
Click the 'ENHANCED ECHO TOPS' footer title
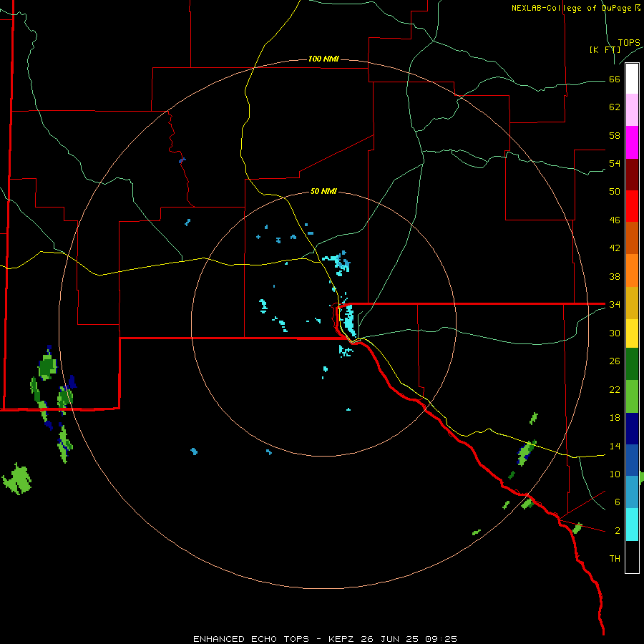(251, 639)
